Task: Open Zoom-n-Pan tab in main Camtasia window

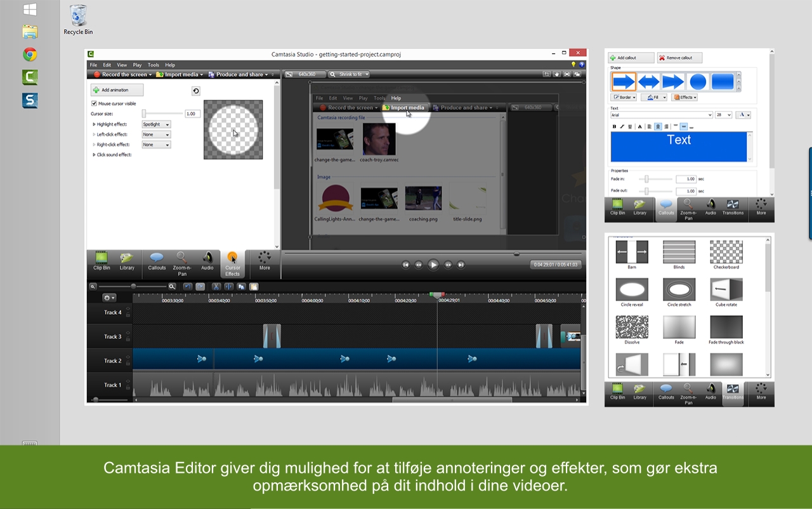Action: coord(182,262)
